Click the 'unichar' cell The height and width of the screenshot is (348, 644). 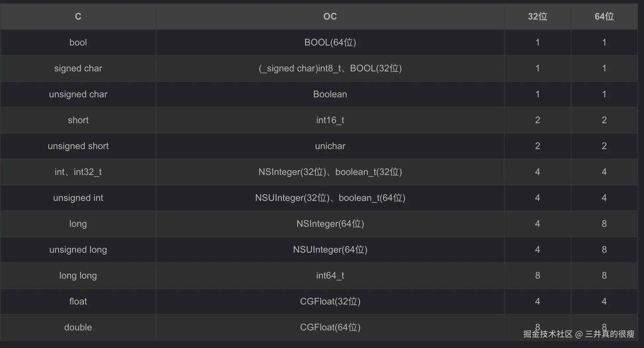tap(330, 146)
